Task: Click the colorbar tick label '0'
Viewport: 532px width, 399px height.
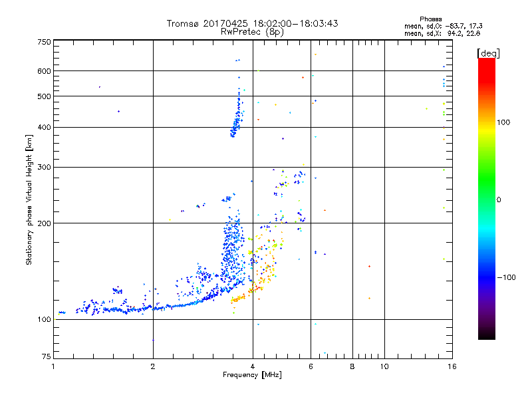Action: tap(499, 200)
